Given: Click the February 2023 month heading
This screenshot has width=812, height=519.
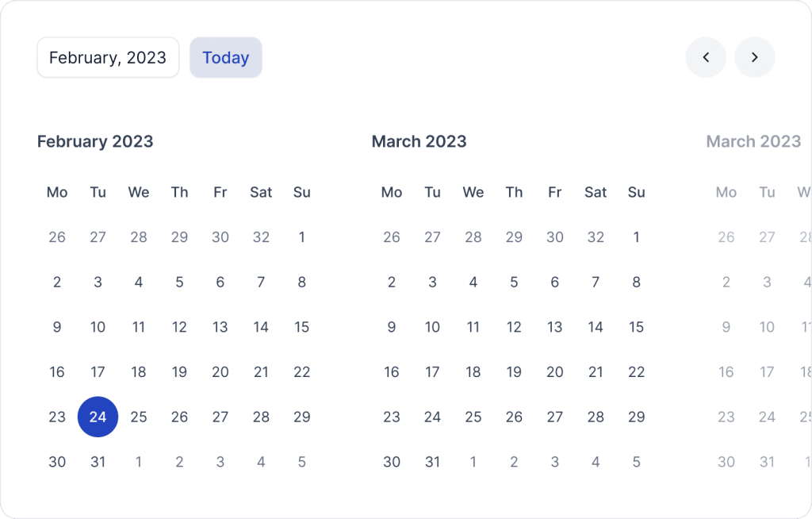Looking at the screenshot, I should (x=95, y=141).
